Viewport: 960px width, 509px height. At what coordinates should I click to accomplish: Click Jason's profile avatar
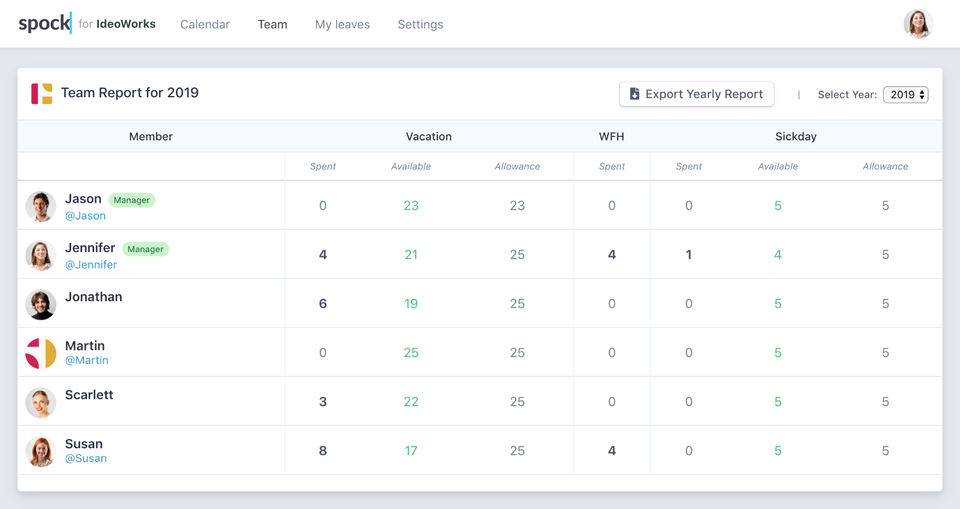point(40,206)
